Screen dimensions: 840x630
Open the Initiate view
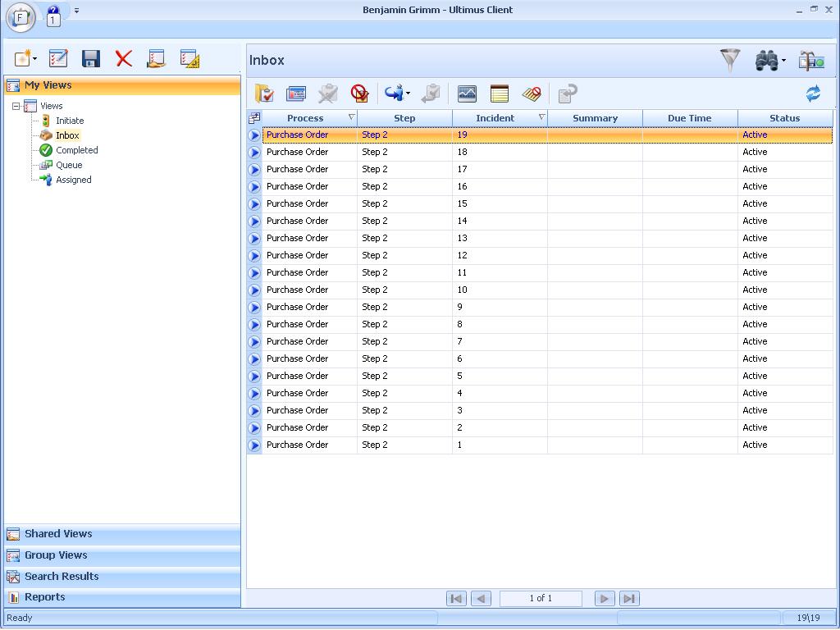click(x=70, y=121)
